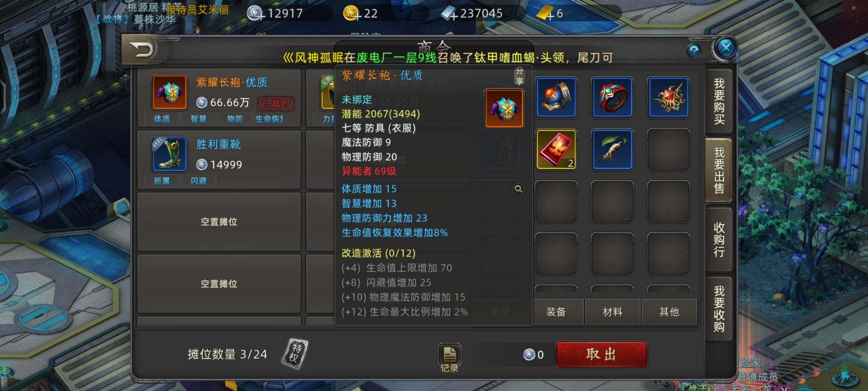Select the red ring item in inventory
The height and width of the screenshot is (391, 868).
point(612,97)
